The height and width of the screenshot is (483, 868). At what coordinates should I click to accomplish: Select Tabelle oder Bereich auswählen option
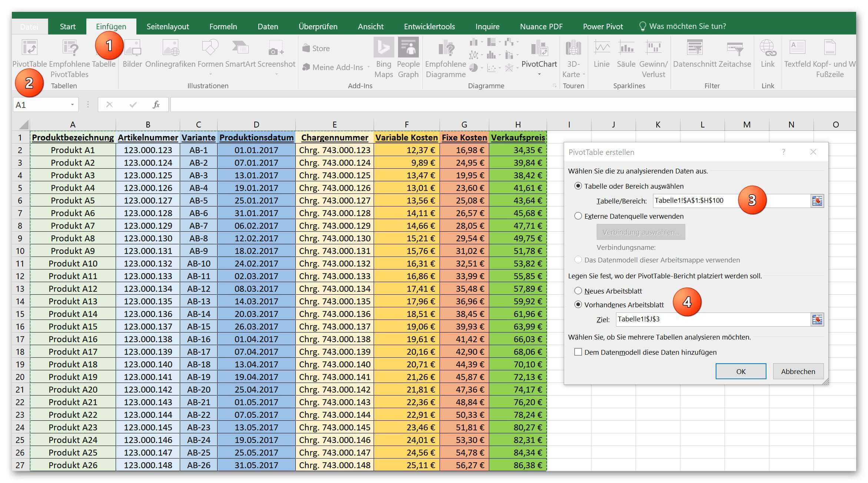click(578, 186)
